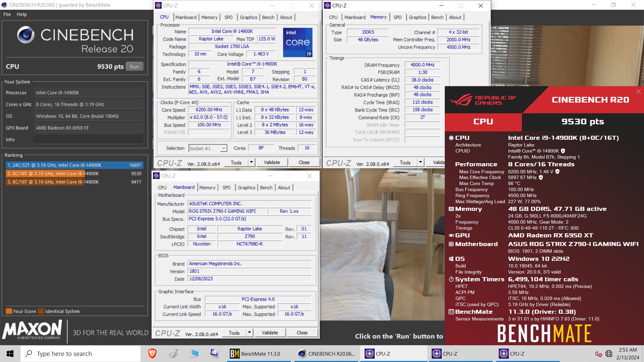The width and height of the screenshot is (644, 362).
Task: Click the Uncore Frequency 4500.0 MHz value
Action: click(458, 47)
